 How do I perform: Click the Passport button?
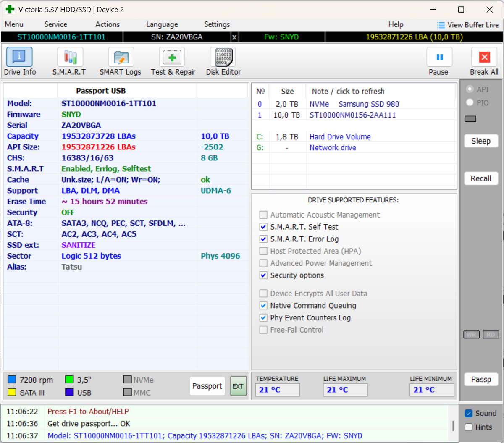[207, 386]
